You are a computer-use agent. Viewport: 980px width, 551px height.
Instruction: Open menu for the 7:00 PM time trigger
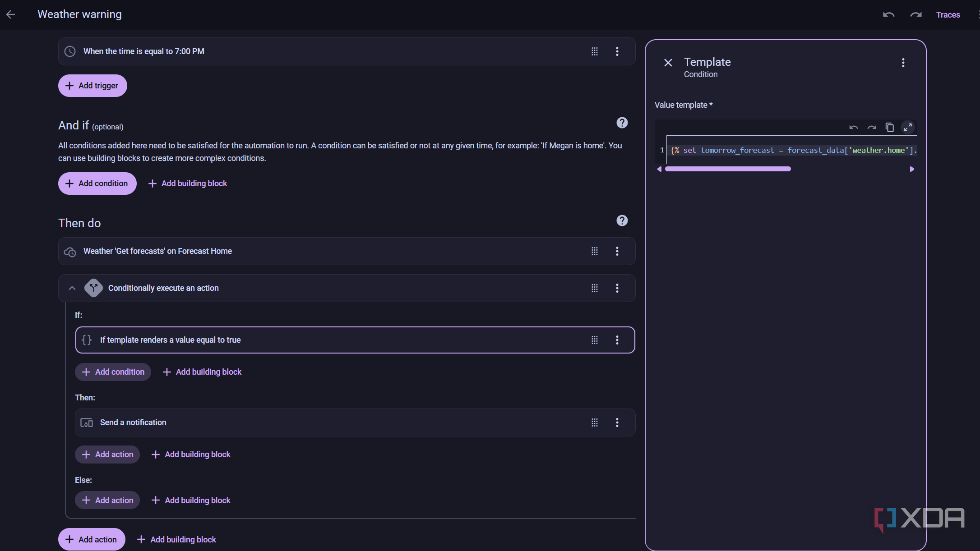617,51
